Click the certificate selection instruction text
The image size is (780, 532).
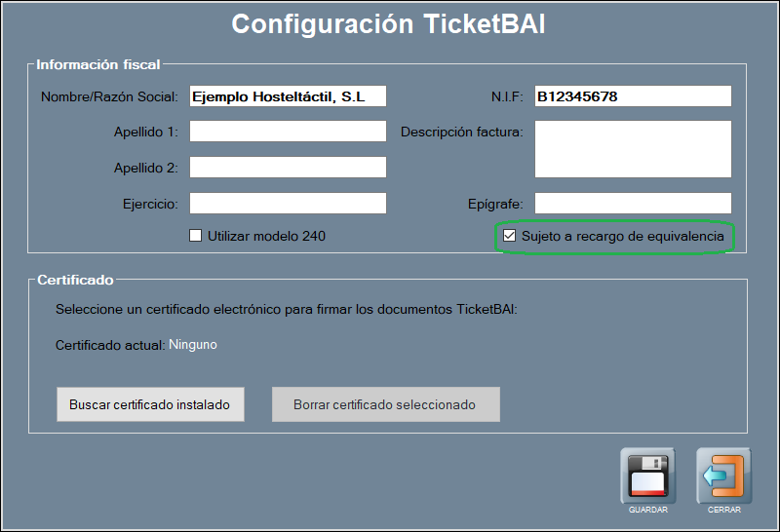pos(286,310)
